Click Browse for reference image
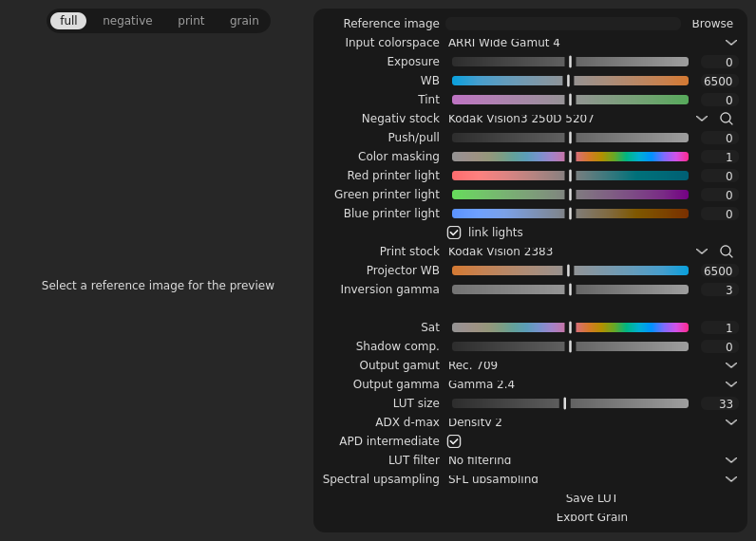The height and width of the screenshot is (541, 756). [712, 24]
